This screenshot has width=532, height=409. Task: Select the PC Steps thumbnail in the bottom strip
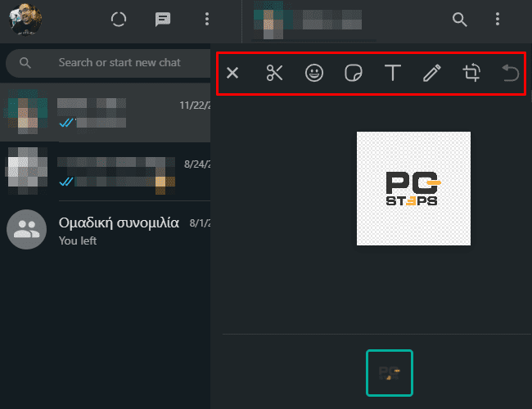click(x=389, y=373)
